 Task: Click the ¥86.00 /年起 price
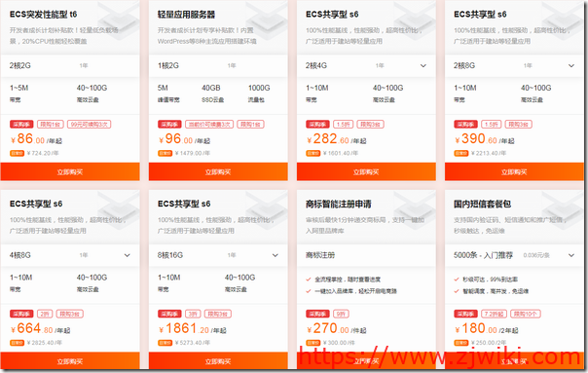36,139
